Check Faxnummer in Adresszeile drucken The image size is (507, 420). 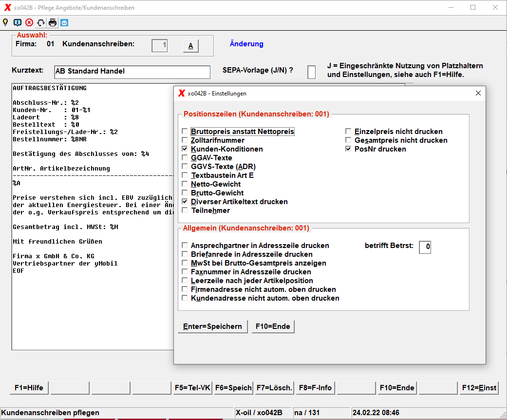point(185,271)
